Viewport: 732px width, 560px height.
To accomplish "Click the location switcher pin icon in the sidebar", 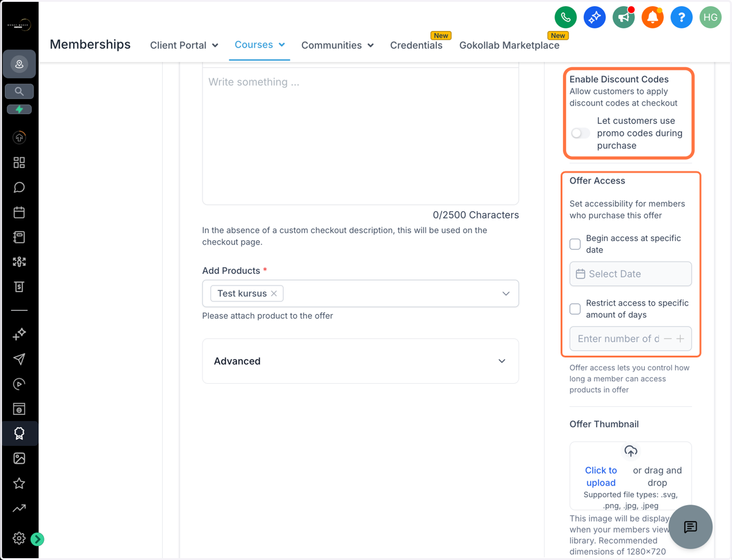I will pyautogui.click(x=19, y=64).
